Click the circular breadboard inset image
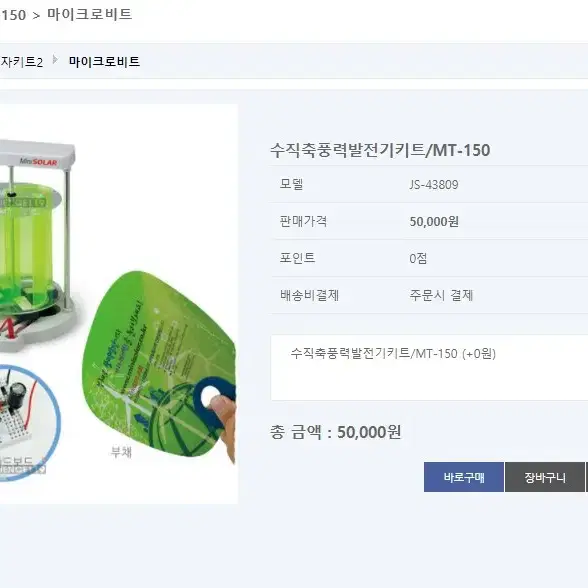 point(27,421)
